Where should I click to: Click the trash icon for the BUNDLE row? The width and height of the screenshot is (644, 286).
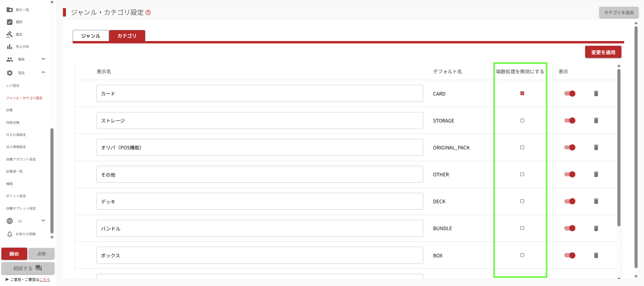[596, 228]
